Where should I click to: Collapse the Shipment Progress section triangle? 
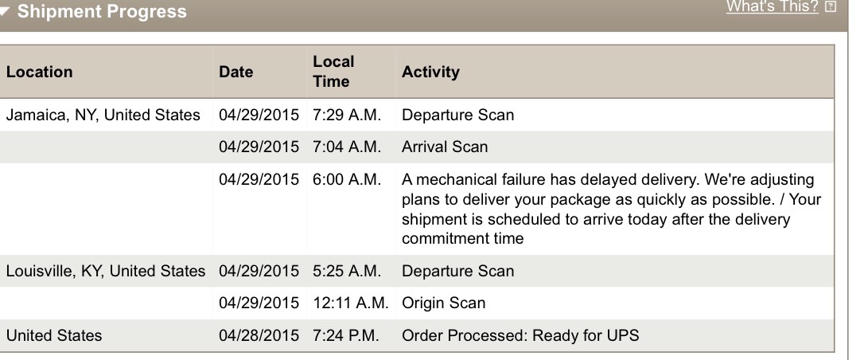click(4, 12)
